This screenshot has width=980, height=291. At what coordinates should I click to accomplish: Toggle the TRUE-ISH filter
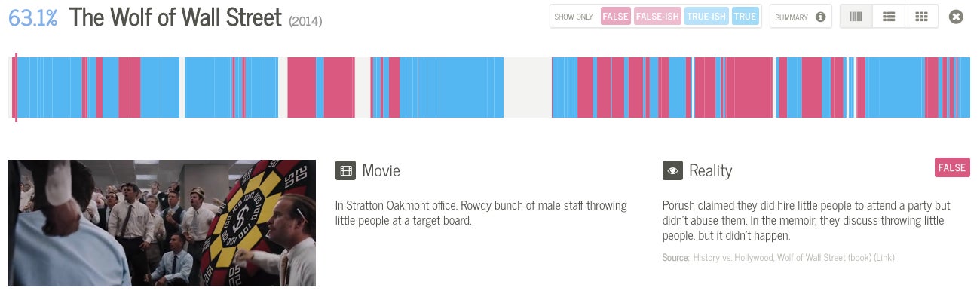(x=707, y=17)
